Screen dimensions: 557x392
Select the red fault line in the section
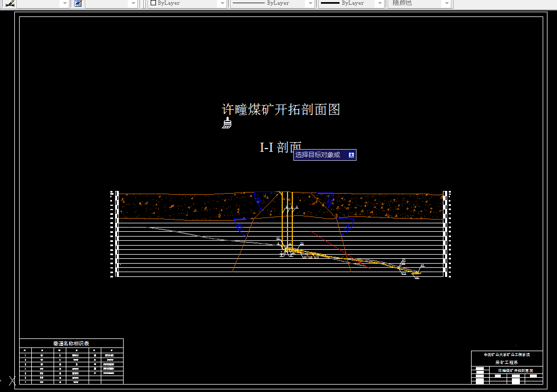(x=341, y=250)
